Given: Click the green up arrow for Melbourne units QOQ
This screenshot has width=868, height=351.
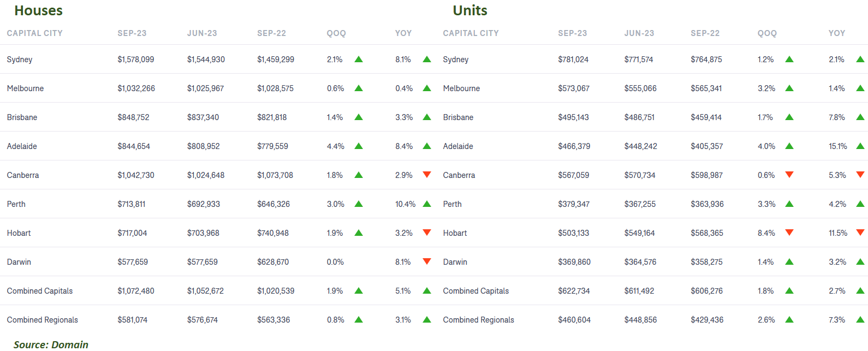Looking at the screenshot, I should point(789,88).
